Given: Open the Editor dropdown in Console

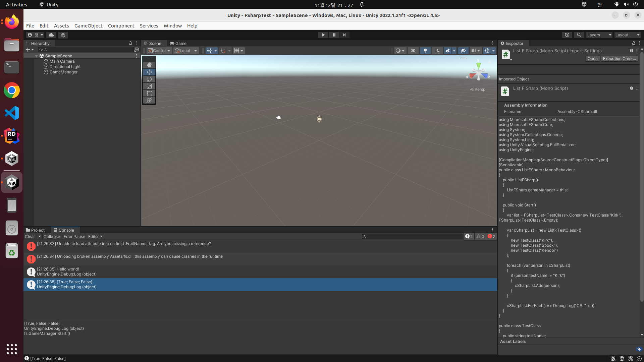Looking at the screenshot, I should click(95, 237).
